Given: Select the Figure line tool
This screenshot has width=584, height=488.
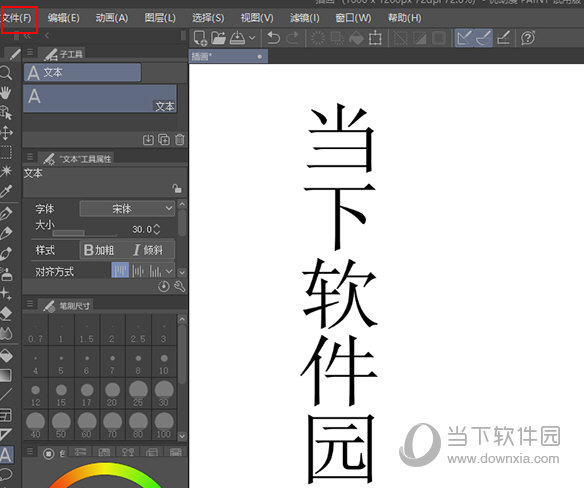Looking at the screenshot, I should [x=6, y=395].
